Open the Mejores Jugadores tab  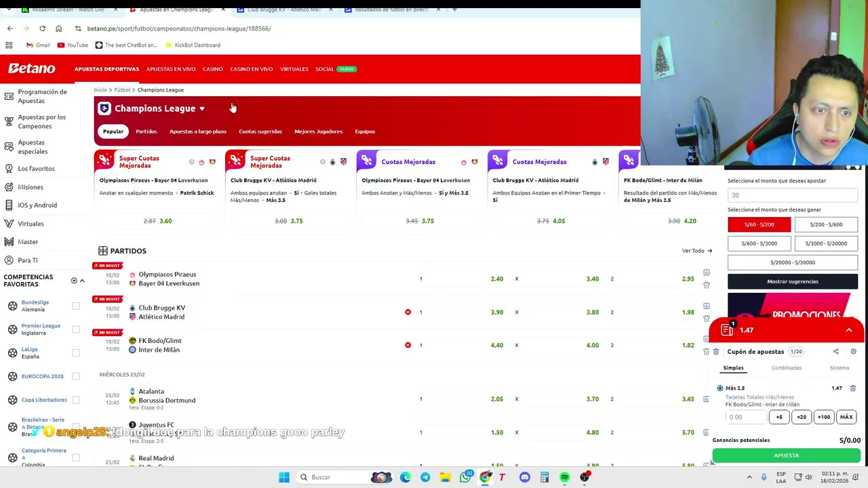pos(318,131)
